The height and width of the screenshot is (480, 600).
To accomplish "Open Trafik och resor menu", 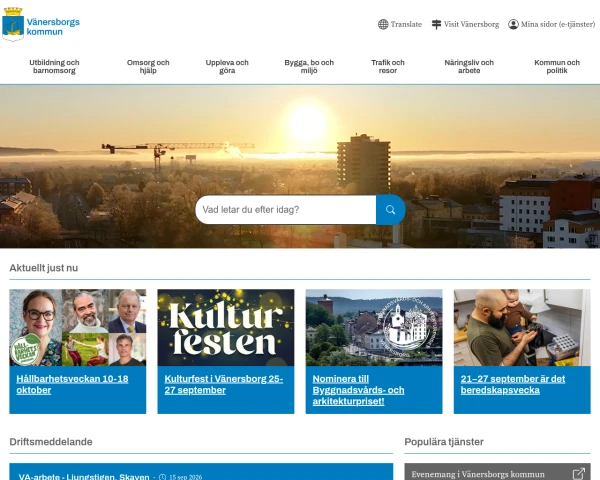I will [388, 67].
